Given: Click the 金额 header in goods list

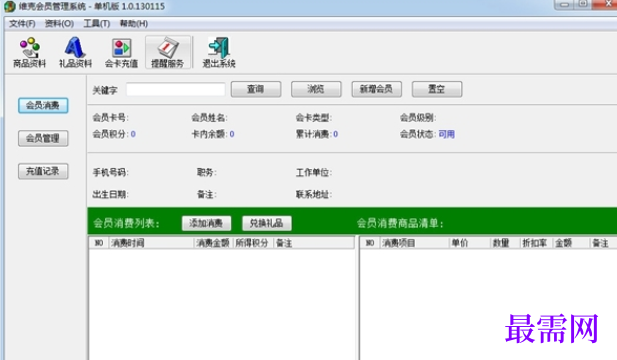Looking at the screenshot, I should (x=571, y=243).
